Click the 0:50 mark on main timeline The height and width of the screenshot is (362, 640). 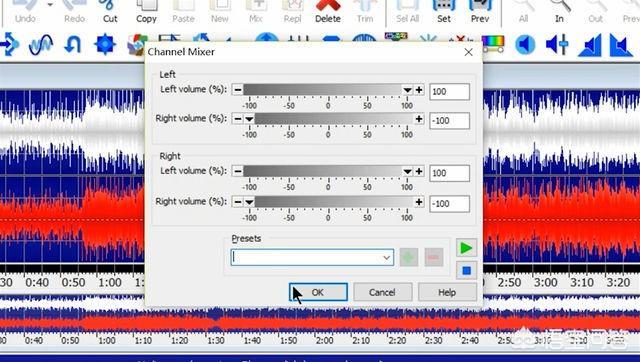point(73,282)
